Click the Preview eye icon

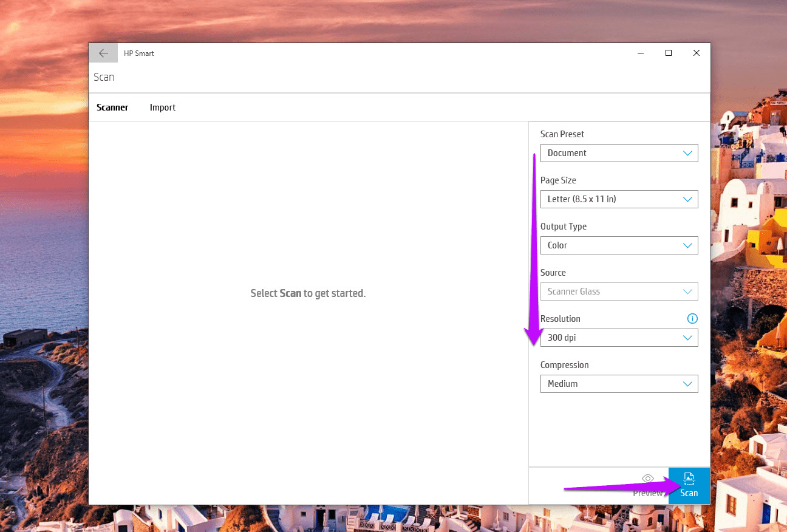tap(647, 479)
